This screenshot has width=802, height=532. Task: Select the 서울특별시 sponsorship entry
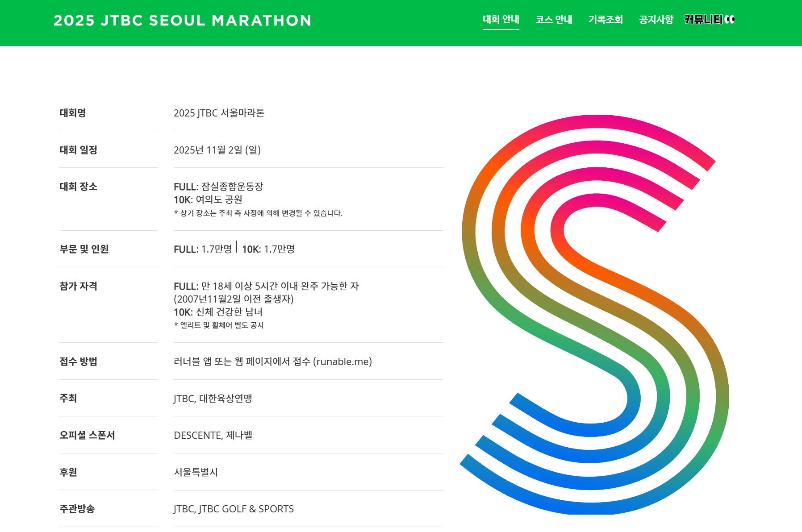click(x=196, y=472)
